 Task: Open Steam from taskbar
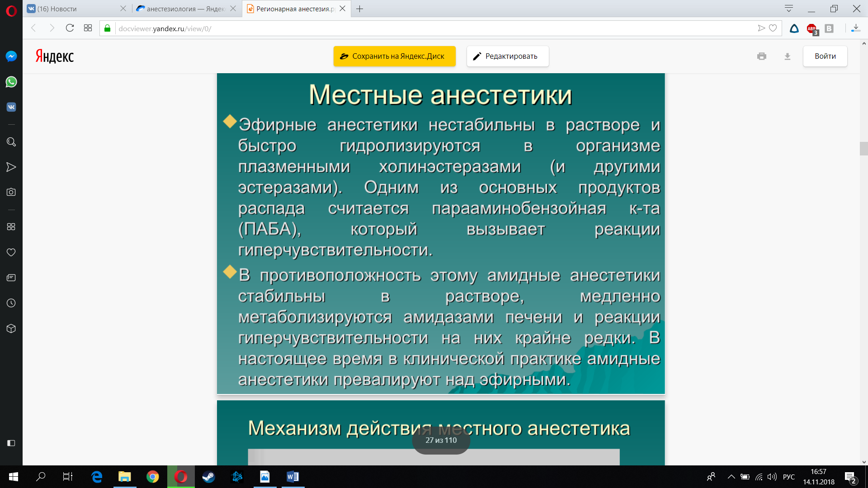pyautogui.click(x=208, y=477)
